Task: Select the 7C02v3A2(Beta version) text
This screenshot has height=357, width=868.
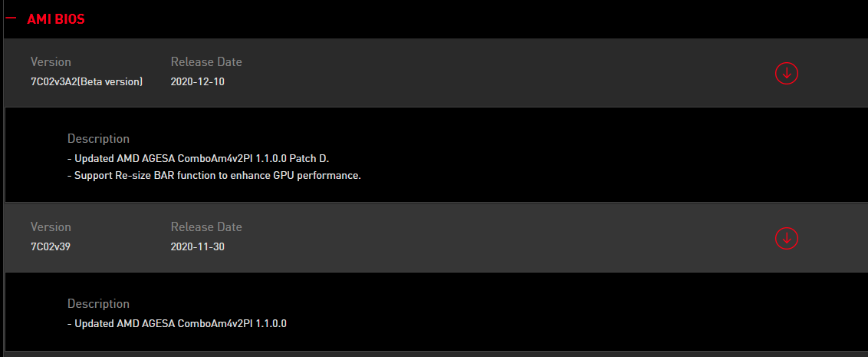Action: [x=87, y=81]
